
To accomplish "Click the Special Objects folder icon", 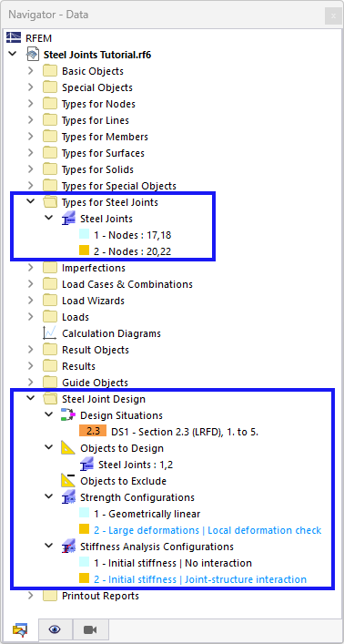I will coord(50,87).
